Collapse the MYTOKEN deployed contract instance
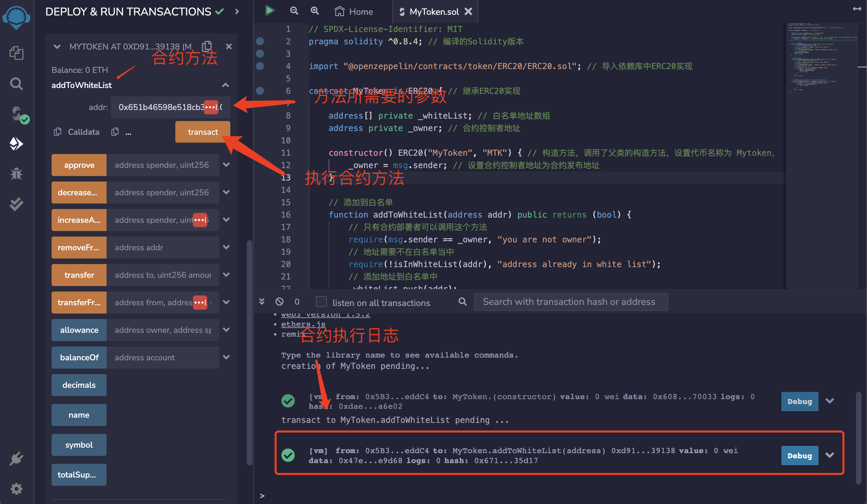867x504 pixels. [57, 46]
